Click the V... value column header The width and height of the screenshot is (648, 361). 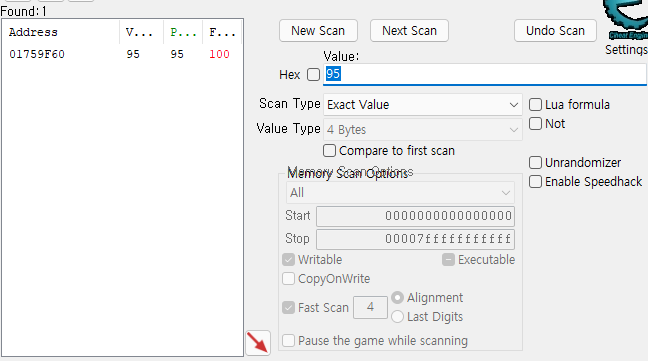click(x=142, y=32)
